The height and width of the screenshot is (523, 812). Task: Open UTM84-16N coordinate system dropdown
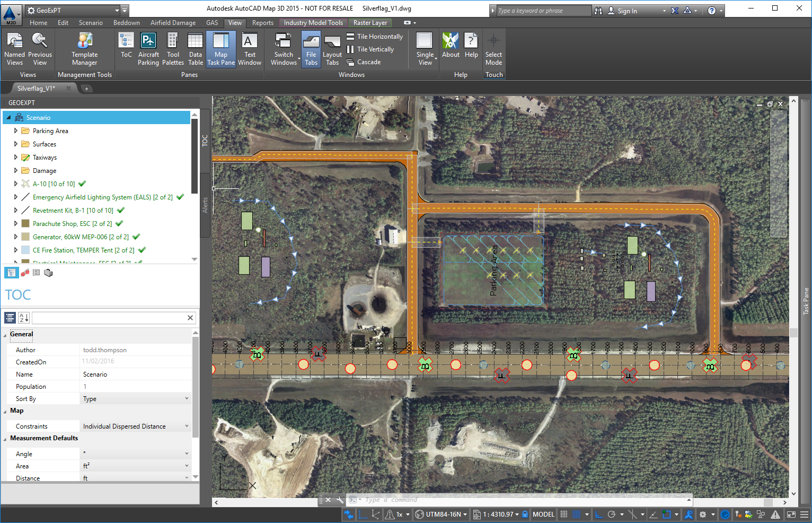pyautogui.click(x=442, y=515)
